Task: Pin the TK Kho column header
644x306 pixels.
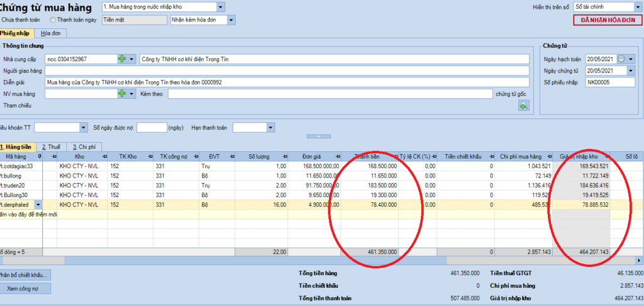Action: (150, 157)
